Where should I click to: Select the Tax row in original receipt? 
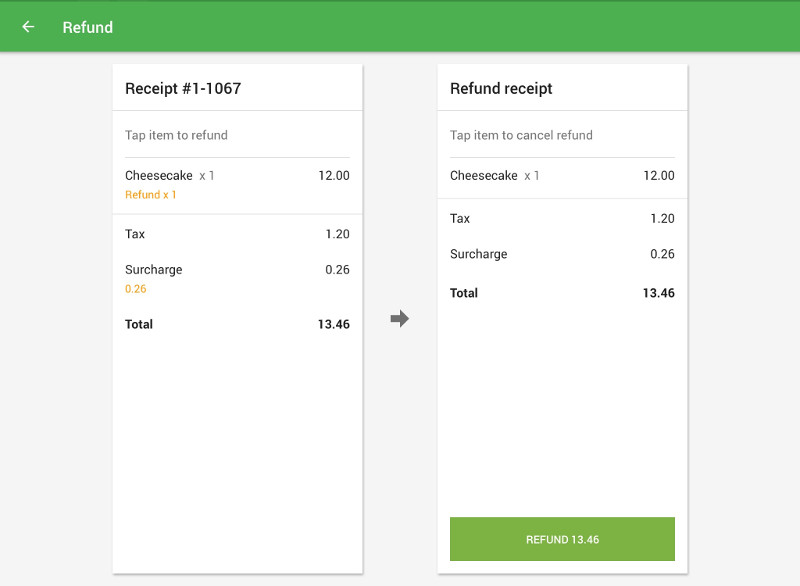237,234
